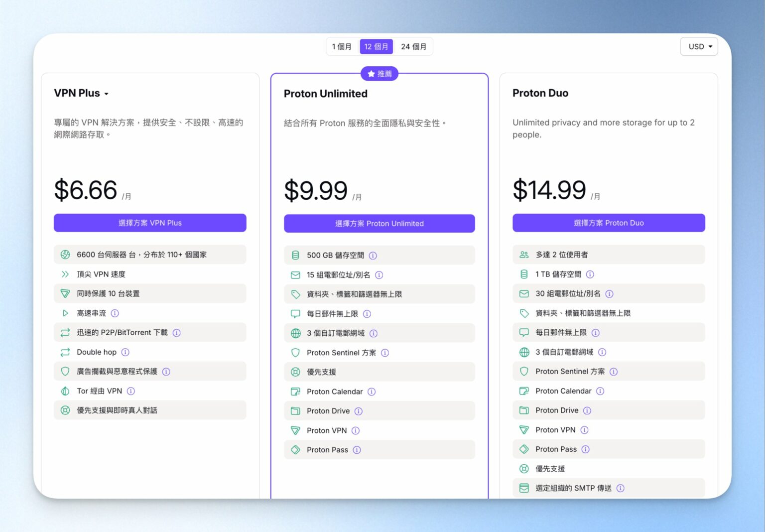Click the 選擇方案 VPN Plus button
This screenshot has width=765, height=532.
coord(150,223)
